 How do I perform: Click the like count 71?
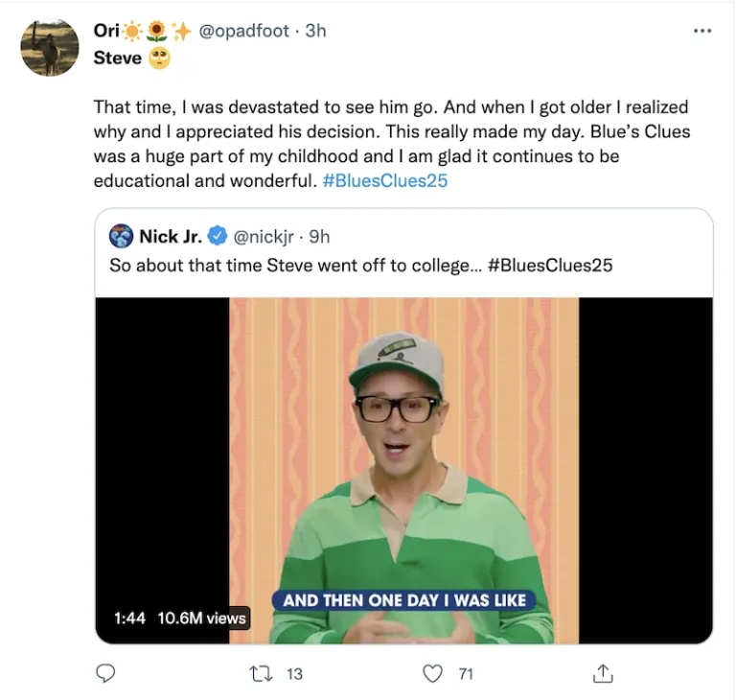[x=466, y=674]
